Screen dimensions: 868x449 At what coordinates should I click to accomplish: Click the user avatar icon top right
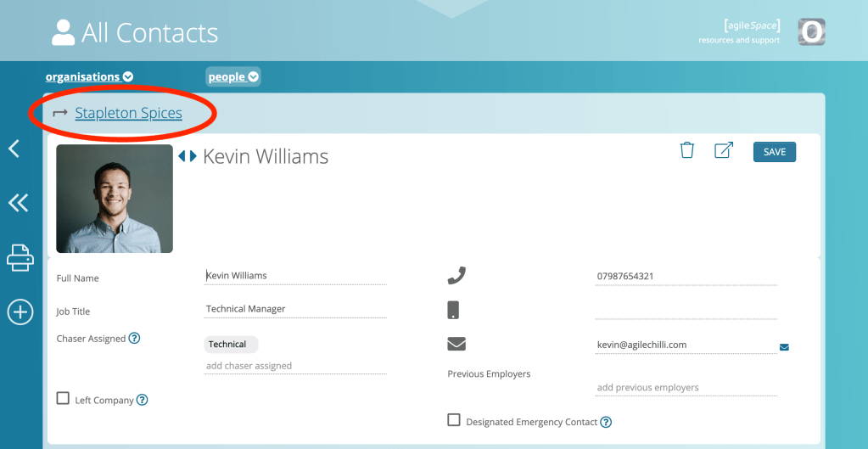point(811,32)
